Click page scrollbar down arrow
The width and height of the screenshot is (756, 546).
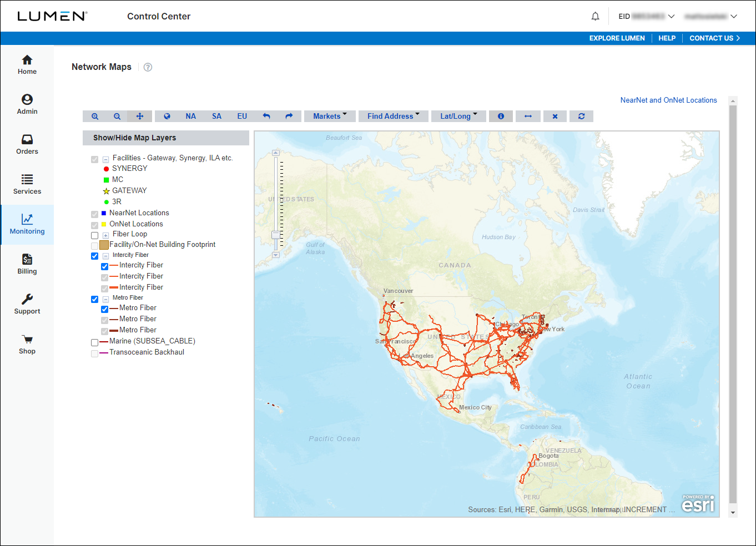click(x=733, y=513)
